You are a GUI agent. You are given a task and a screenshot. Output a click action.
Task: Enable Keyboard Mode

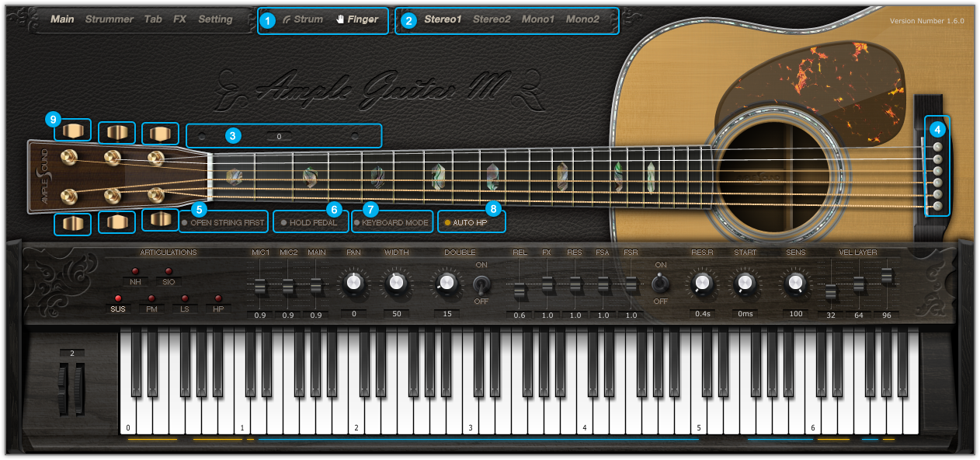pos(391,223)
